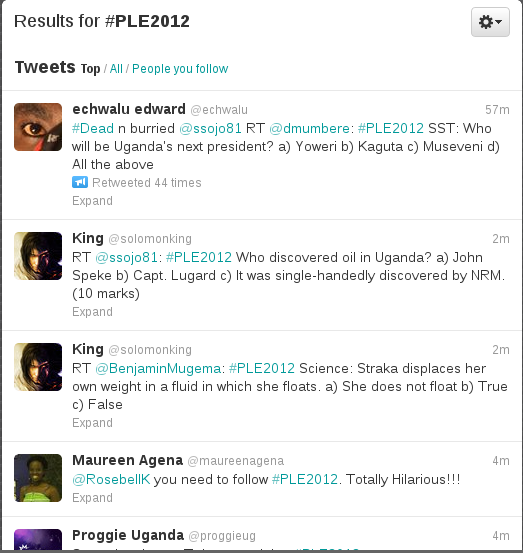The width and height of the screenshot is (523, 553).
Task: Open King's avatar on the Science tweet
Action: 38,367
